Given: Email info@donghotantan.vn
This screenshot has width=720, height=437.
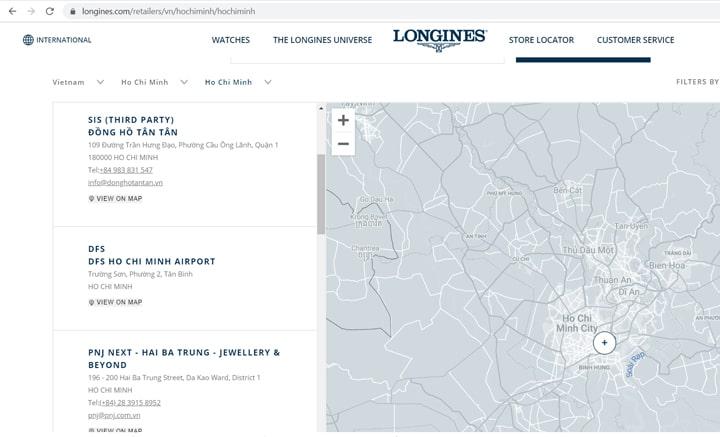Looking at the screenshot, I should (125, 183).
